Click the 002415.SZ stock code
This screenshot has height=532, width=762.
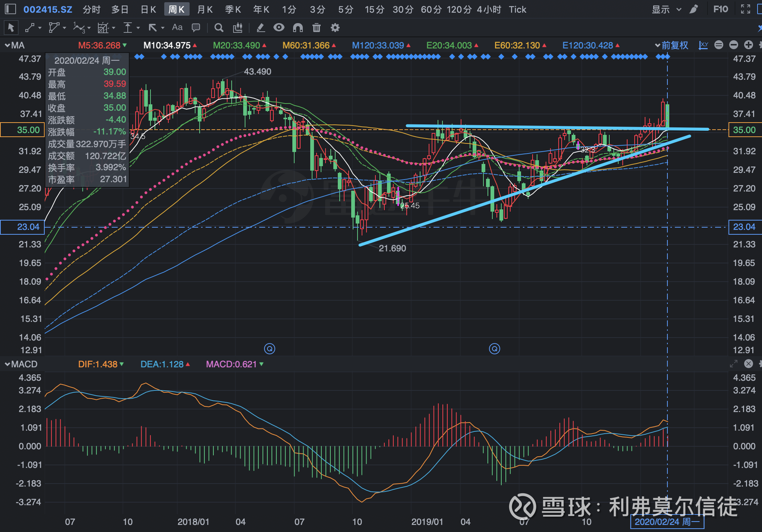pos(48,9)
